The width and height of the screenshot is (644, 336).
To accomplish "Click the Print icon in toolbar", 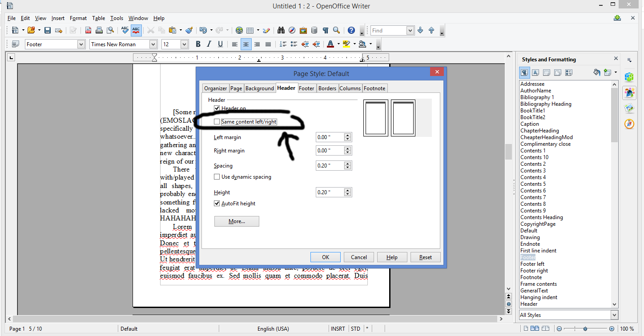I will tap(99, 30).
